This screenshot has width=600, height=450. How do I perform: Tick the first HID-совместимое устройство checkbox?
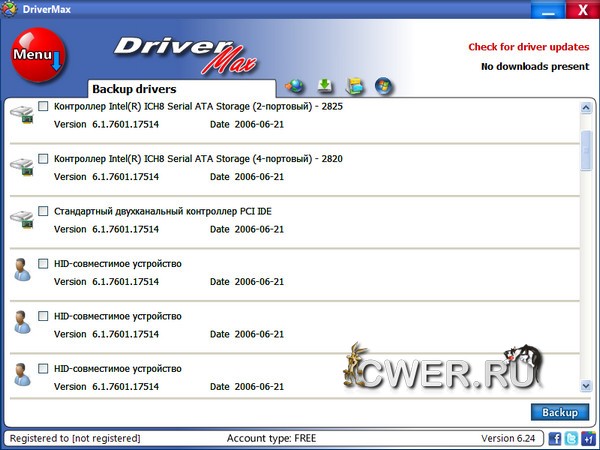tap(43, 263)
